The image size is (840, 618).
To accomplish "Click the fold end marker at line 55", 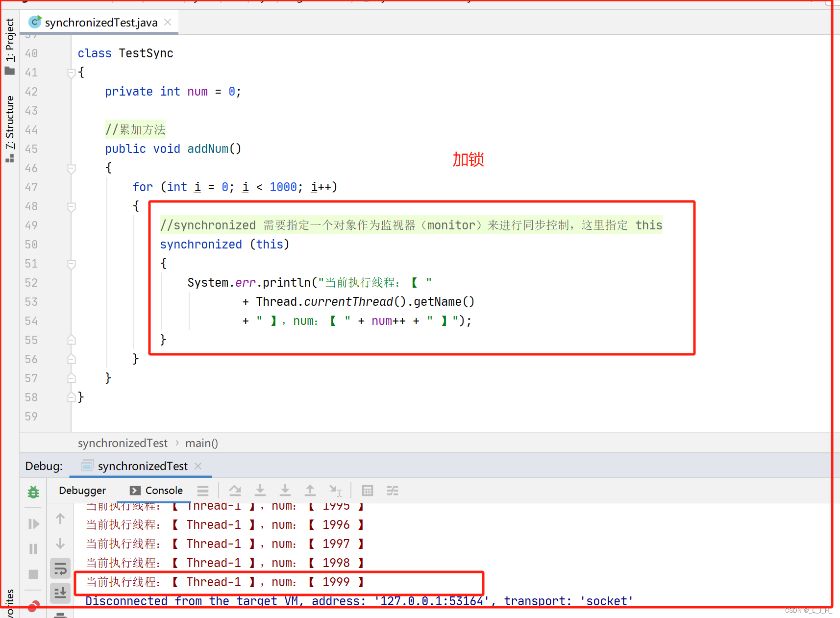I will [x=71, y=340].
